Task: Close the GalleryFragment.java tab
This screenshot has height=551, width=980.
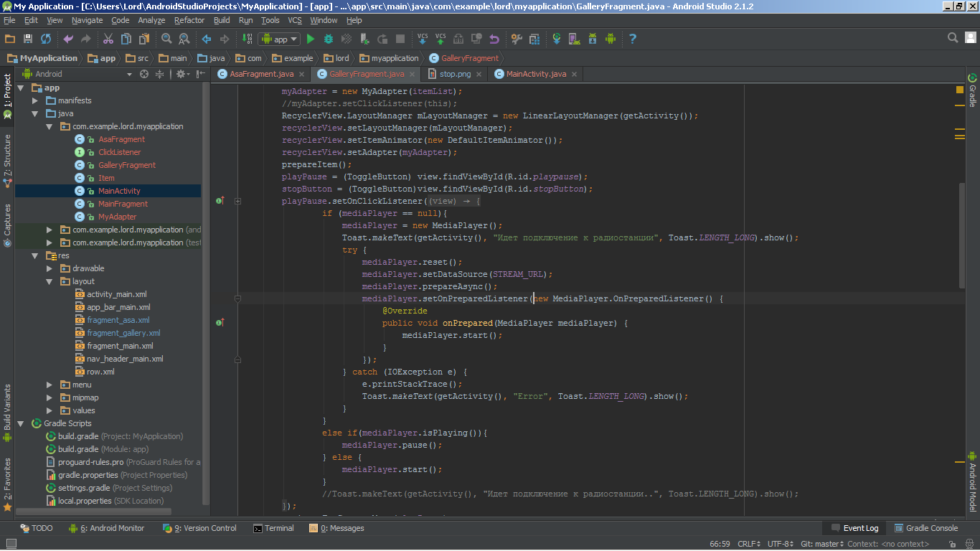Action: click(413, 74)
